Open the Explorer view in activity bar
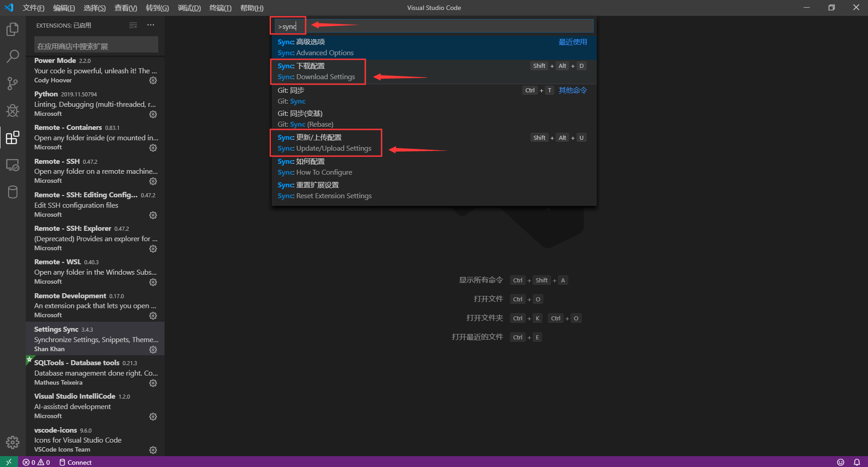Screen dimensions: 868x467 click(x=13, y=29)
